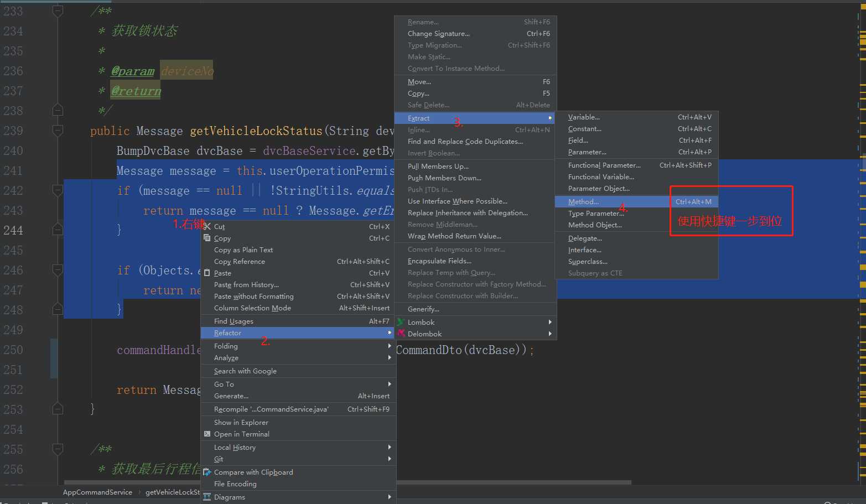
Task: Choose Extract Field...
Action: pyautogui.click(x=636, y=140)
